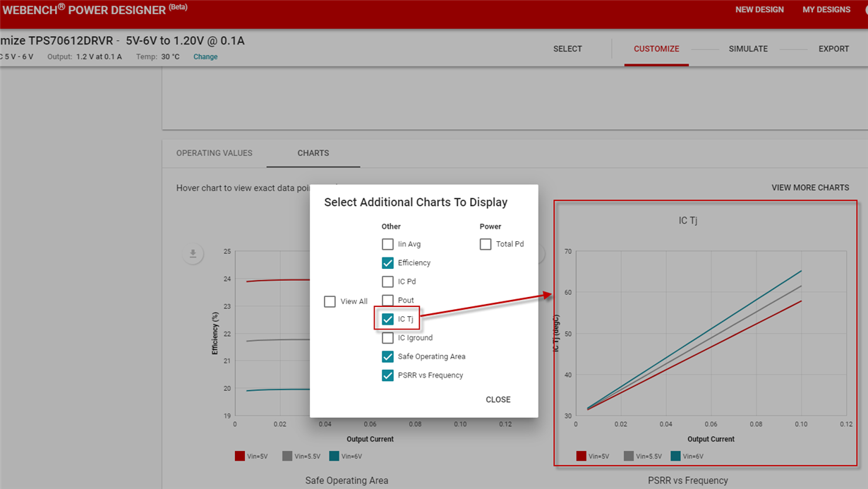Click the Change link to edit design parameters

205,56
